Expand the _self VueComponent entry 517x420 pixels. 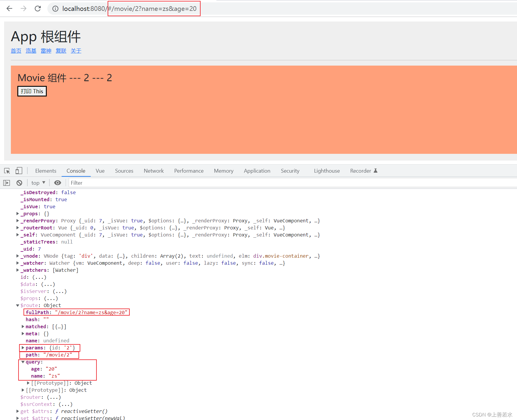[18, 235]
